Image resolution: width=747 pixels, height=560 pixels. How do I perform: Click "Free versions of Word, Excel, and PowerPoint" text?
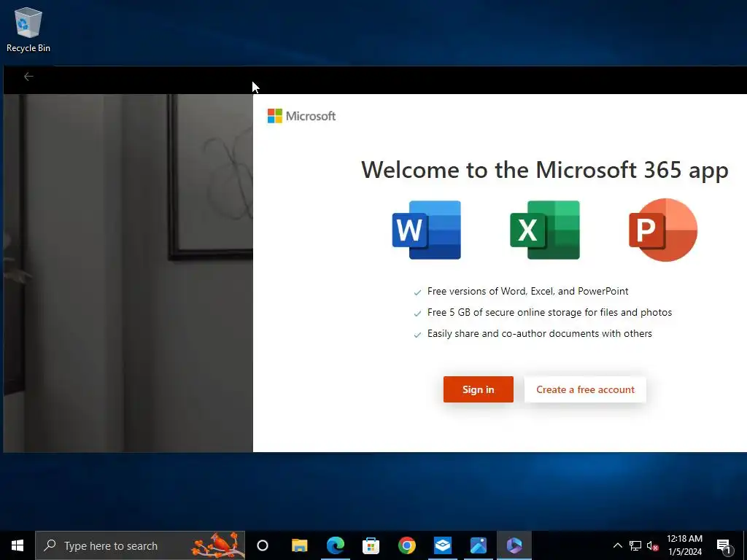(x=528, y=291)
